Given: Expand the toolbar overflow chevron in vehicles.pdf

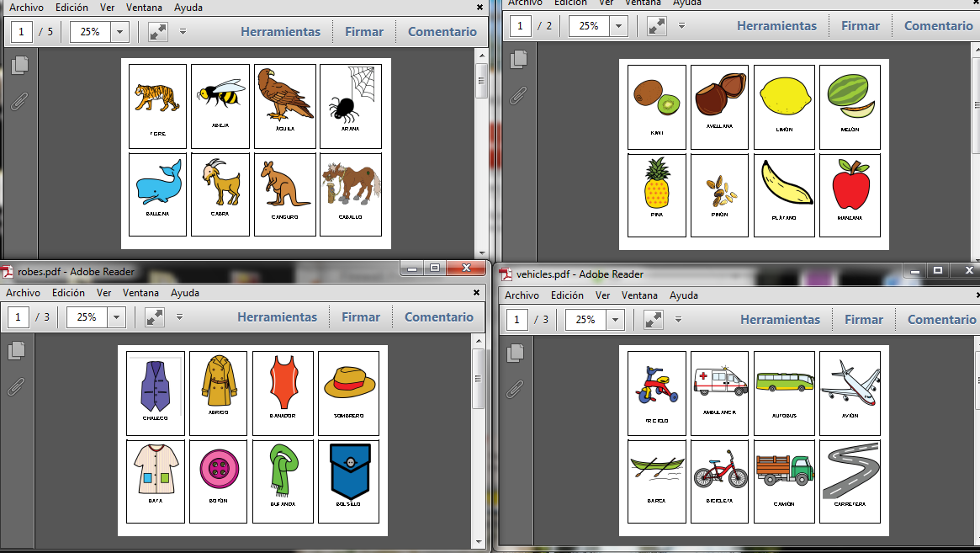Looking at the screenshot, I should click(x=678, y=320).
